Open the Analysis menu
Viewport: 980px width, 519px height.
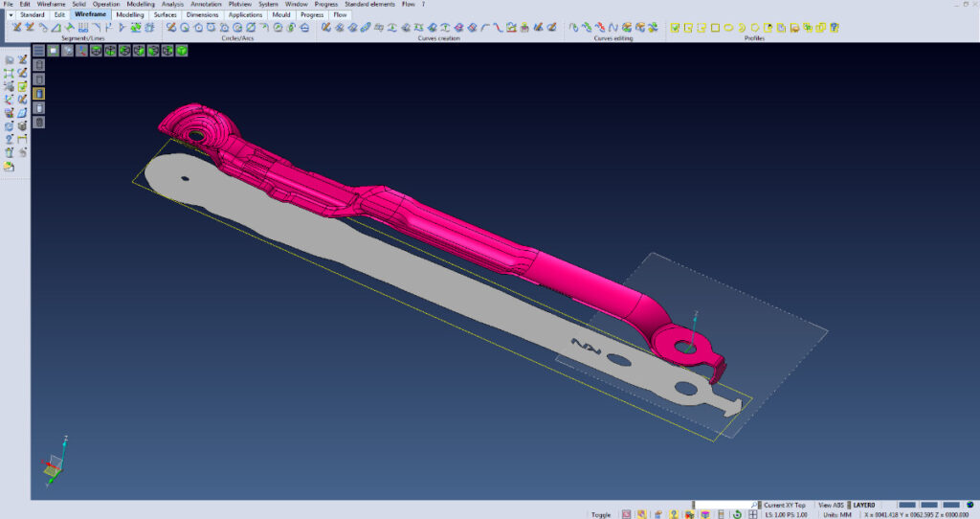pyautogui.click(x=172, y=5)
